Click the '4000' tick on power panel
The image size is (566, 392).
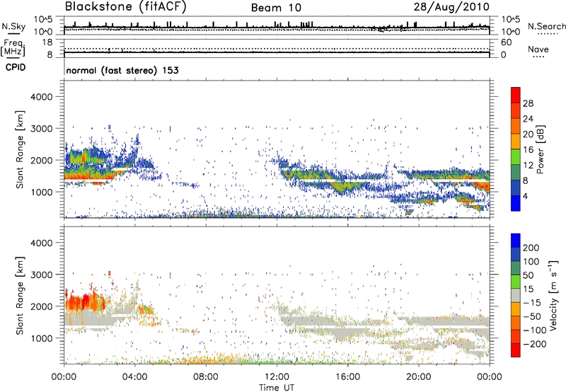42,97
